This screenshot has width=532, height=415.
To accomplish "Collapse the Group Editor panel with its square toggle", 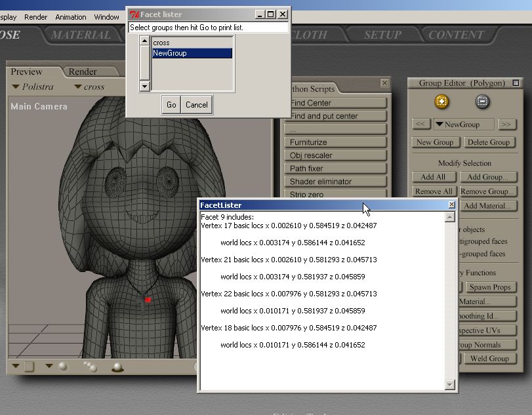I will (x=516, y=83).
